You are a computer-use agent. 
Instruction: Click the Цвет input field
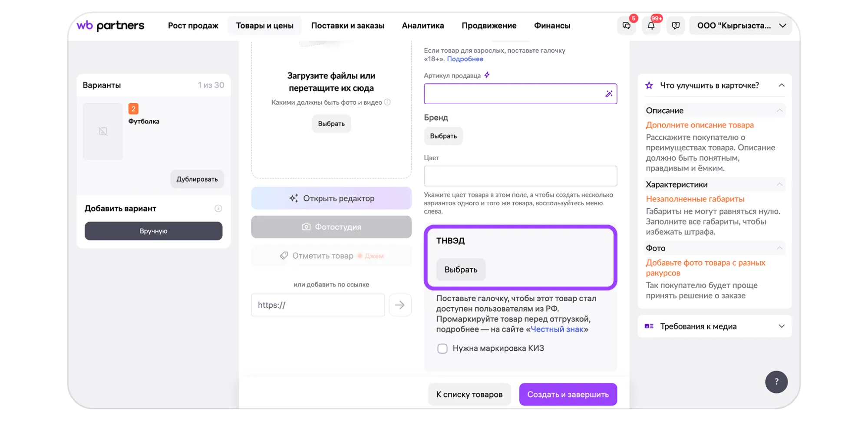coord(520,176)
